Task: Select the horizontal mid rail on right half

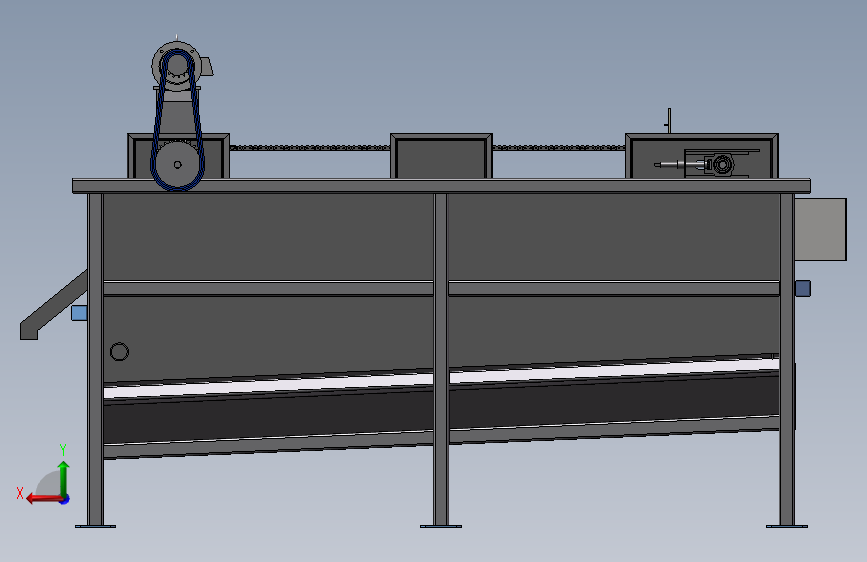Action: click(x=614, y=288)
